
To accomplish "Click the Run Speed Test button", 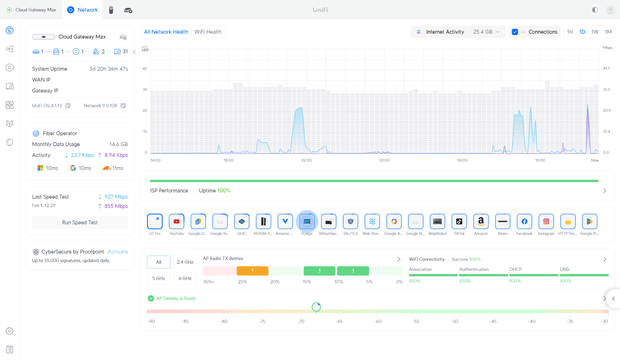I will [x=80, y=223].
